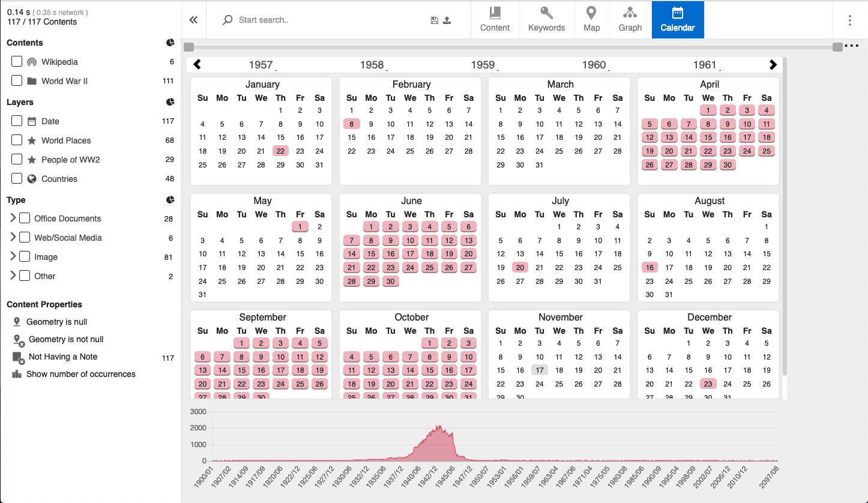Click right handle of the range slider

(x=837, y=47)
